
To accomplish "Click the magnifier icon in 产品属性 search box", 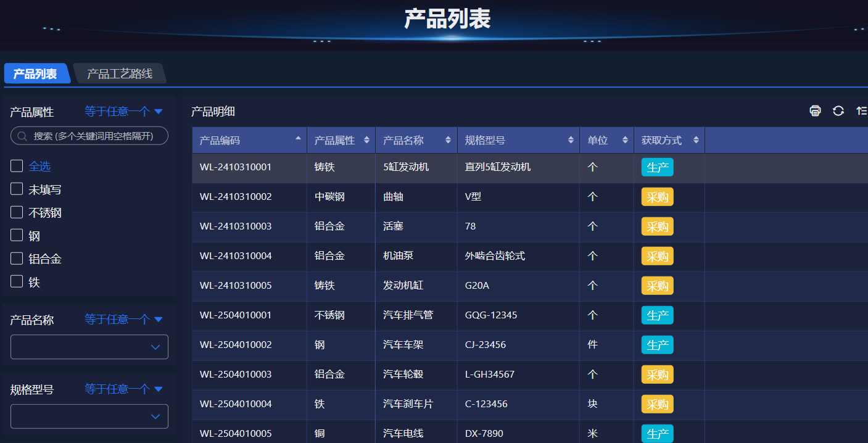I will [x=22, y=136].
